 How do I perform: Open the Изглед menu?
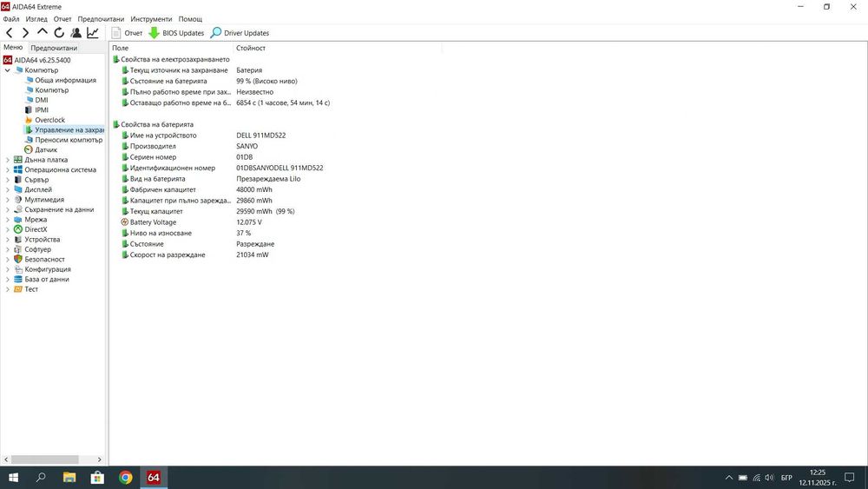click(x=36, y=19)
